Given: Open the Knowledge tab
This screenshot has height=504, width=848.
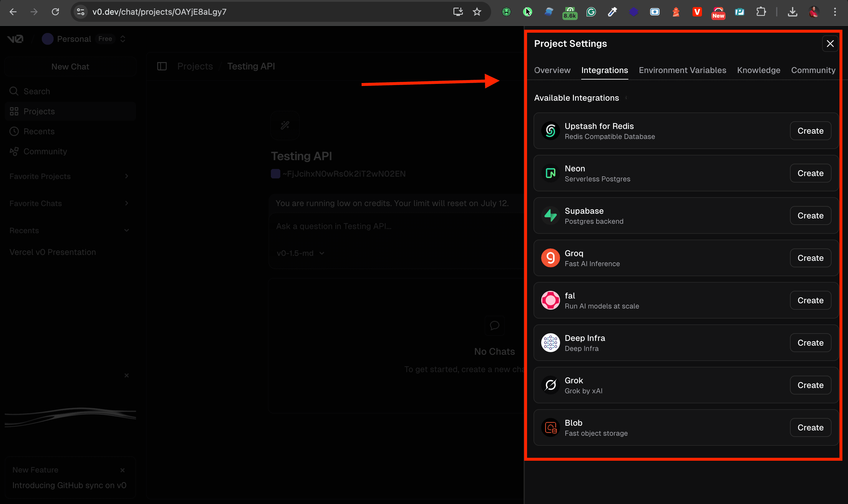Looking at the screenshot, I should pos(758,70).
